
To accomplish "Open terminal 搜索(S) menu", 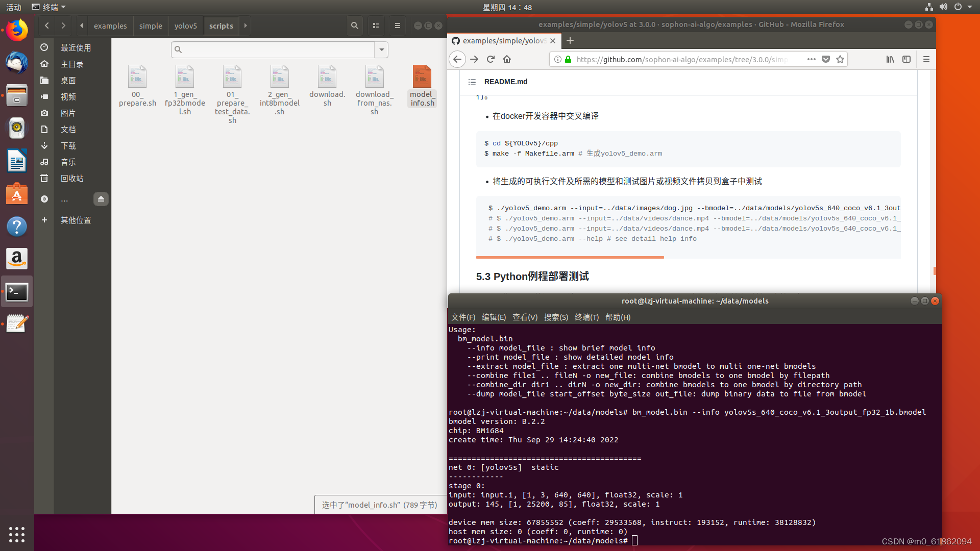I will [556, 317].
